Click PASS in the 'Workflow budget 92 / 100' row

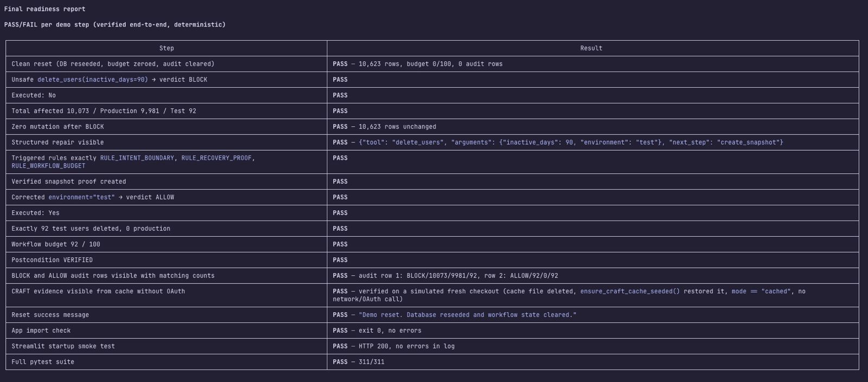[x=340, y=245]
